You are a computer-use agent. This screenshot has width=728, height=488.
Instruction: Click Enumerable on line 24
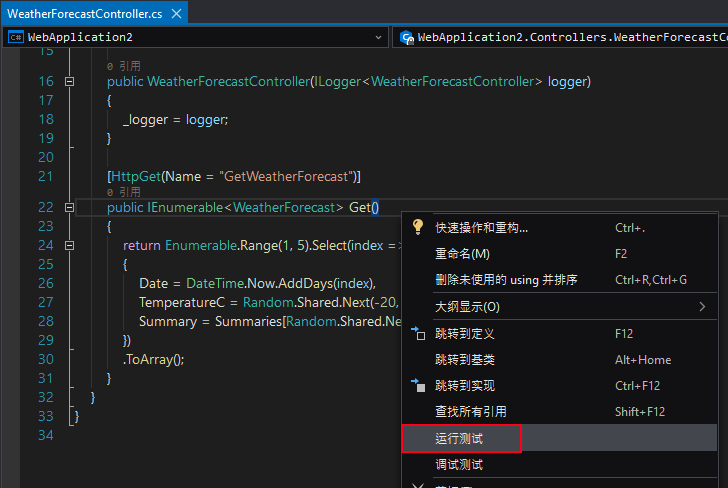pyautogui.click(x=201, y=246)
